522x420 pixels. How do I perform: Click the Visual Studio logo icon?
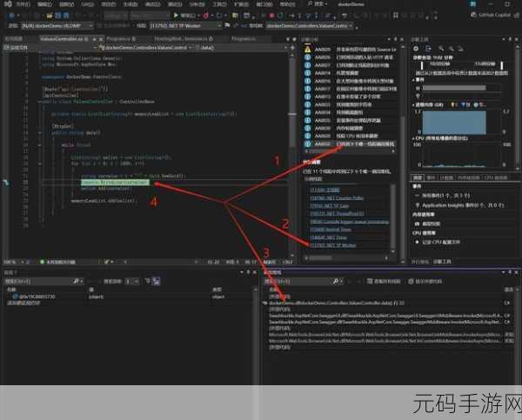coord(8,4)
